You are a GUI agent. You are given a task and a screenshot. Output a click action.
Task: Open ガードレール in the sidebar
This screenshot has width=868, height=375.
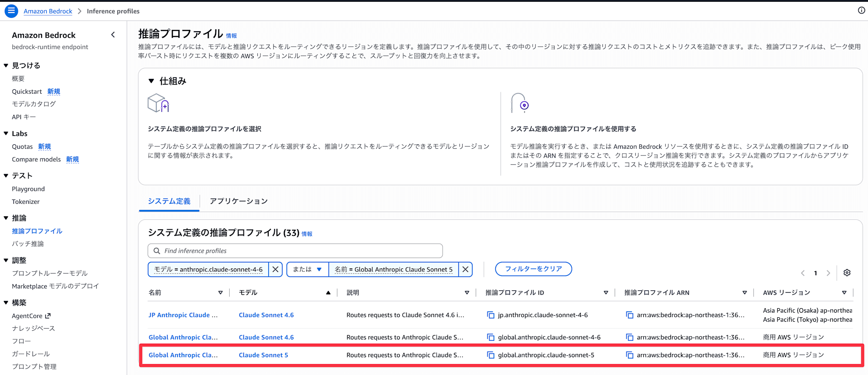[31, 354]
